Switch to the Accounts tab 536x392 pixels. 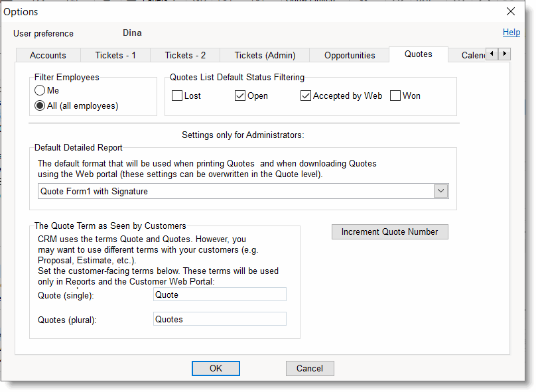[48, 55]
